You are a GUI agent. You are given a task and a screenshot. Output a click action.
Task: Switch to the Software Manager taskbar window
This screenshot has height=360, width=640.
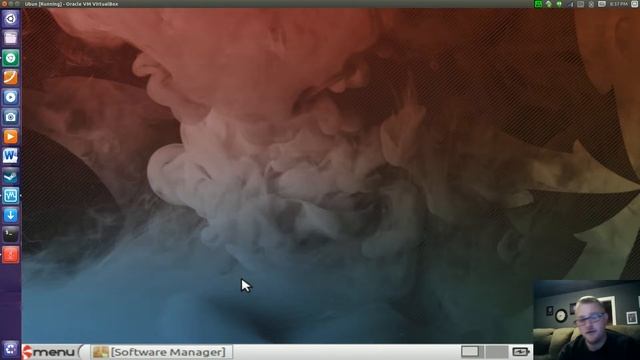tap(162, 352)
